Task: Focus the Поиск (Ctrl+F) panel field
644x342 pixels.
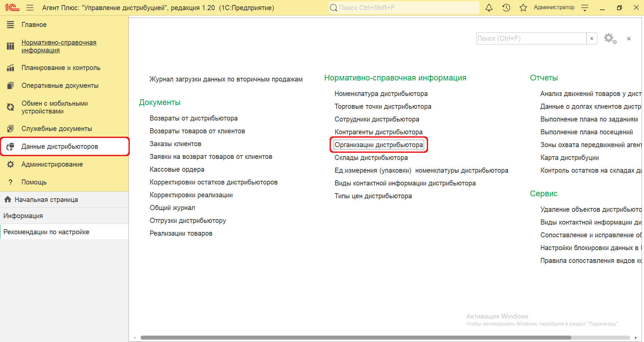Action: tap(531, 38)
